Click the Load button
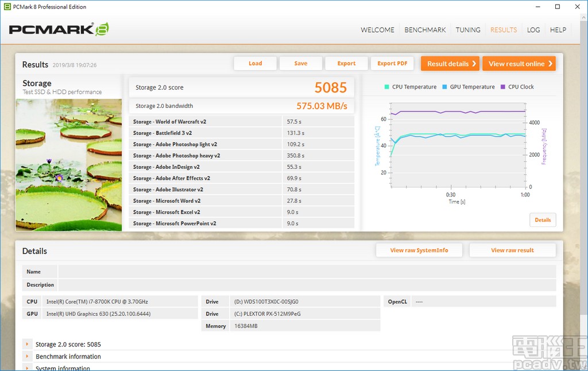This screenshot has width=588, height=371. pyautogui.click(x=255, y=64)
